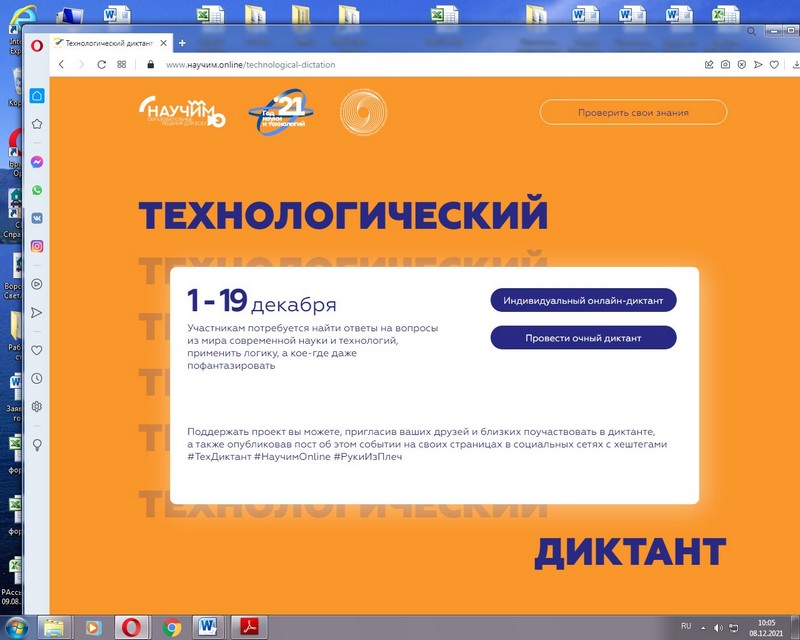The image size is (800, 640).
Task: Open browsing history clock icon
Action: 37,378
